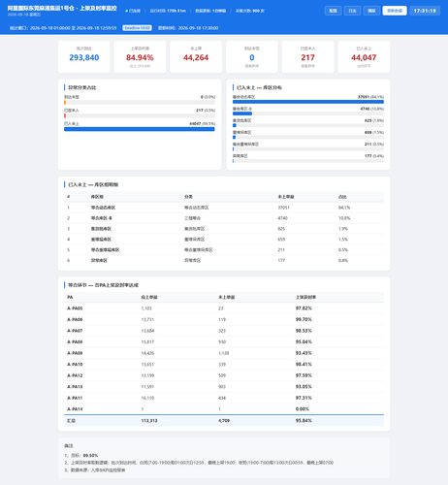This screenshot has width=448, height=485.
Task: Click the 97.59% rate for A-PA12
Action: pyautogui.click(x=304, y=375)
